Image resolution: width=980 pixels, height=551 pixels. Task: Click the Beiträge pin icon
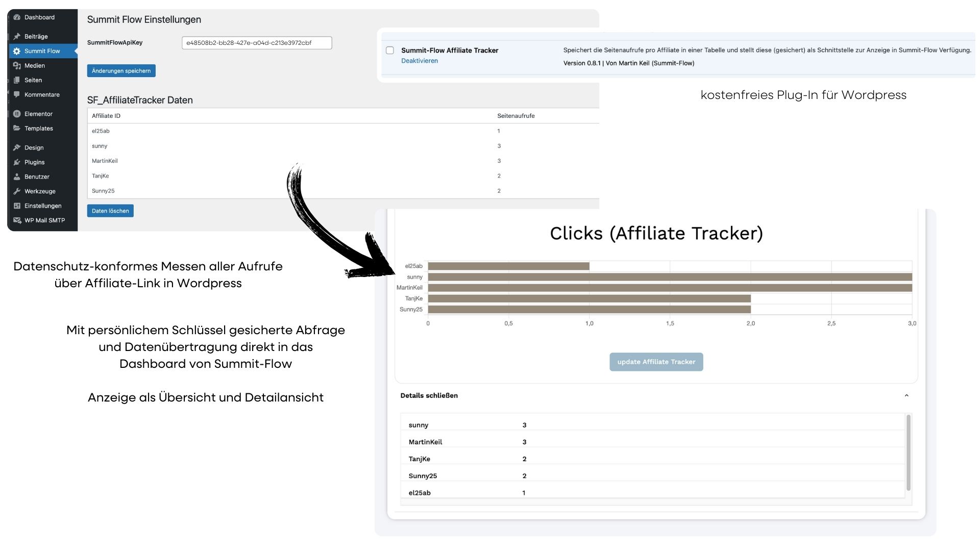pyautogui.click(x=17, y=37)
